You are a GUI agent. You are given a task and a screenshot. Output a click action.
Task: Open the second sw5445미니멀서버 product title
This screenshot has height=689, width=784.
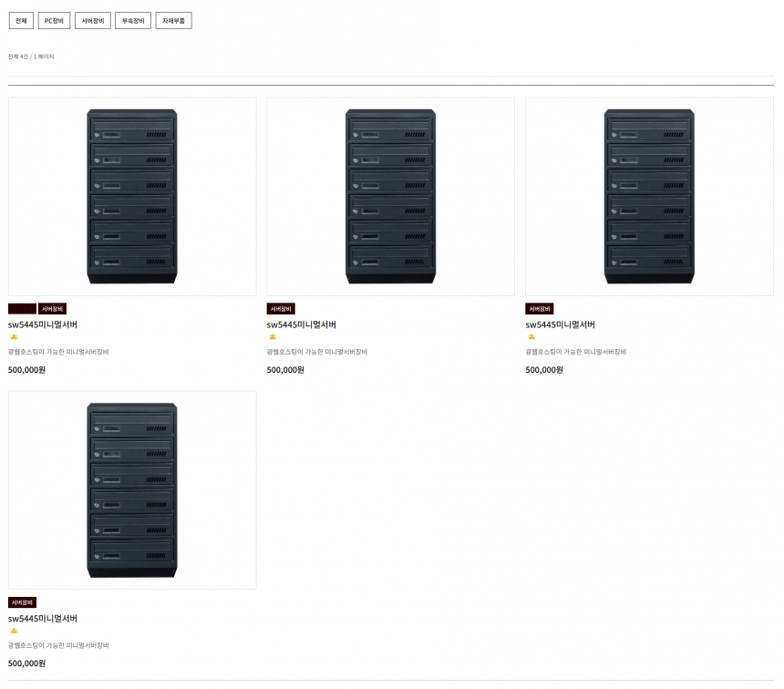coord(302,324)
